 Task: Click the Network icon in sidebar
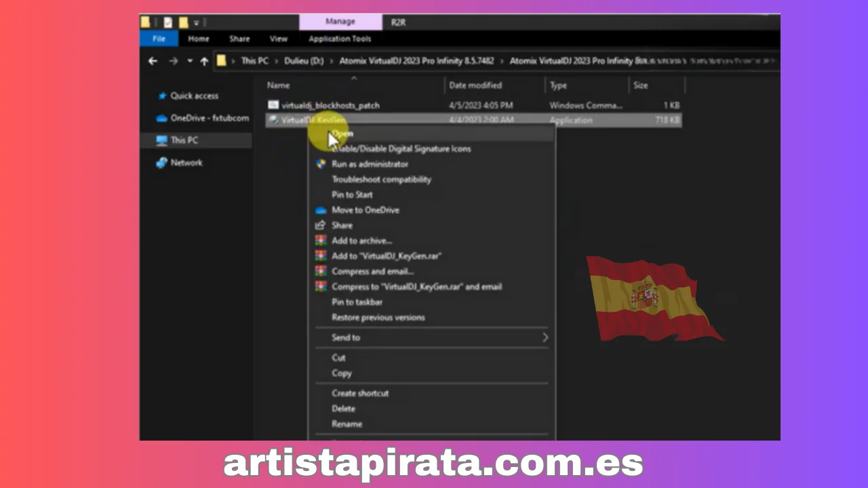point(161,163)
